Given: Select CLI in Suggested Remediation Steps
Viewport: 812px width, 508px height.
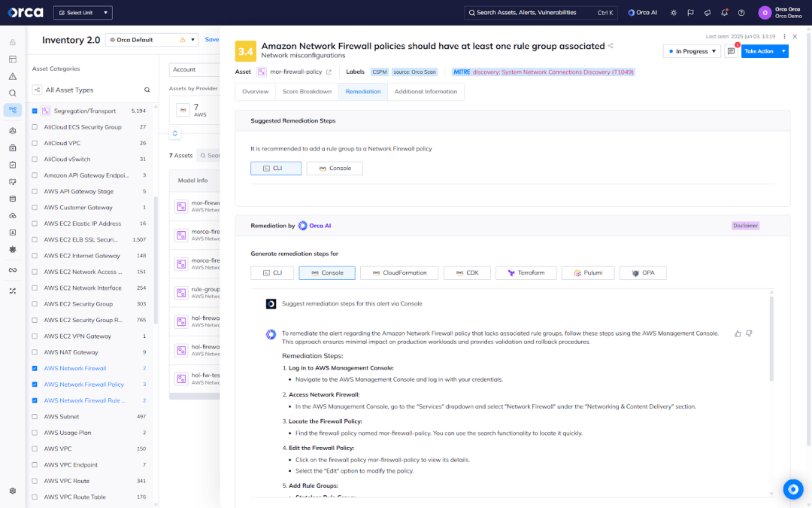Looking at the screenshot, I should 276,169.
